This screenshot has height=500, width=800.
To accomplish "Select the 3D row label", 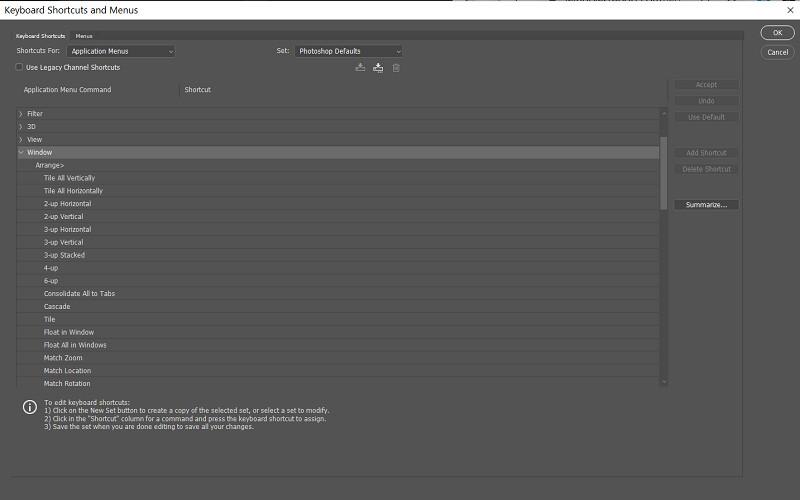I will coord(31,127).
